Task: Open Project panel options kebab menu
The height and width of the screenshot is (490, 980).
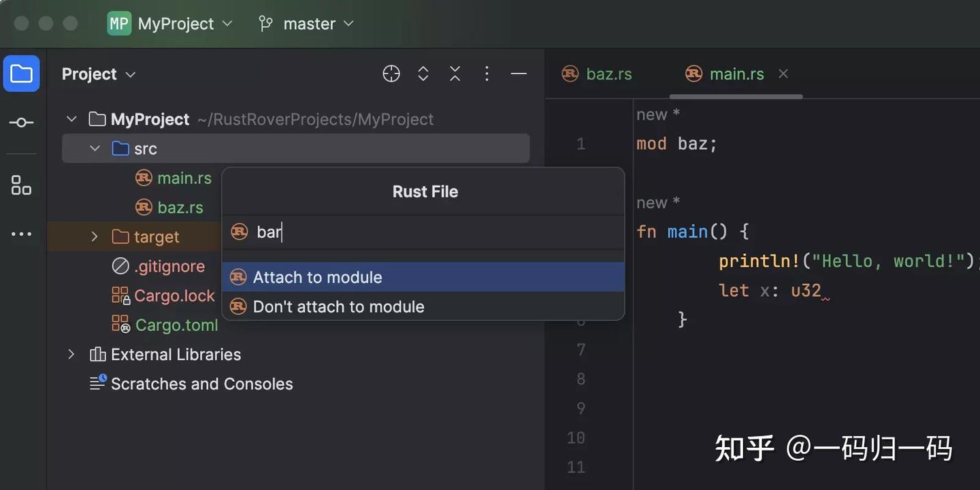Action: 487,73
